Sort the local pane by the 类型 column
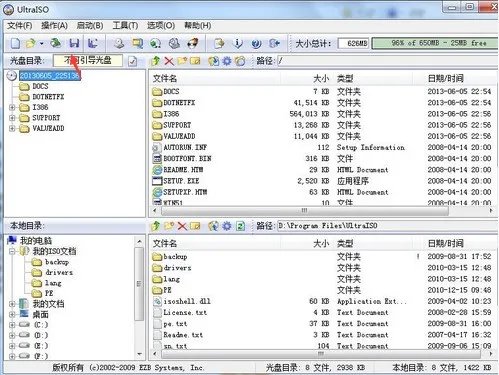This screenshot has width=499, height=375. (373, 244)
